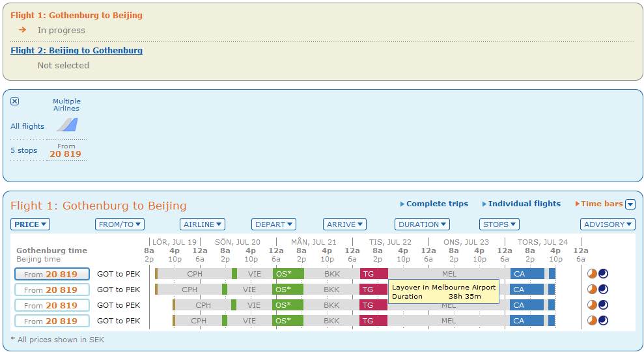Screen dimensions: 644x352
Task: Close the airline filter matrix with X
Action: [15, 101]
